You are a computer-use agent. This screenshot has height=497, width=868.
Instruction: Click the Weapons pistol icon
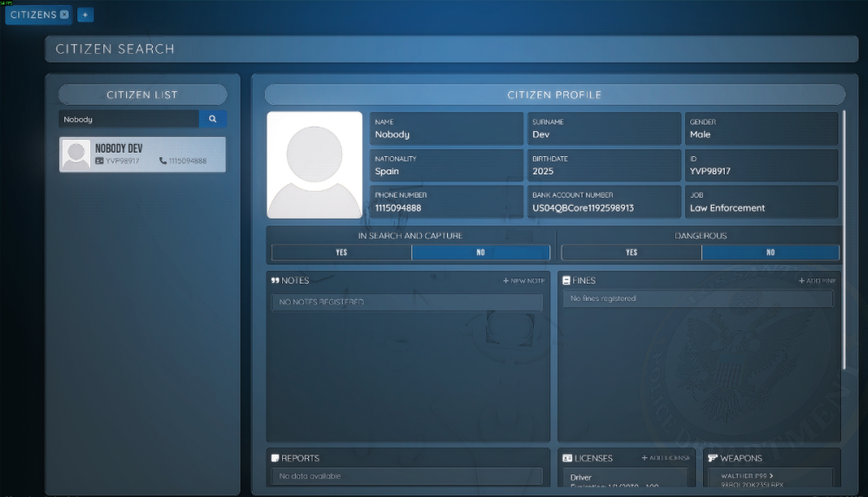pyautogui.click(x=713, y=458)
